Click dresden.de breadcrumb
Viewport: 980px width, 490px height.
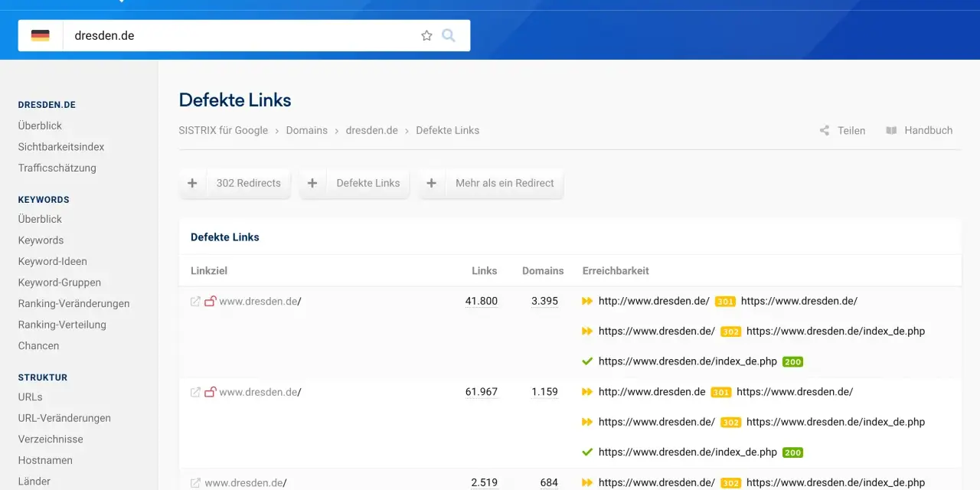(372, 131)
